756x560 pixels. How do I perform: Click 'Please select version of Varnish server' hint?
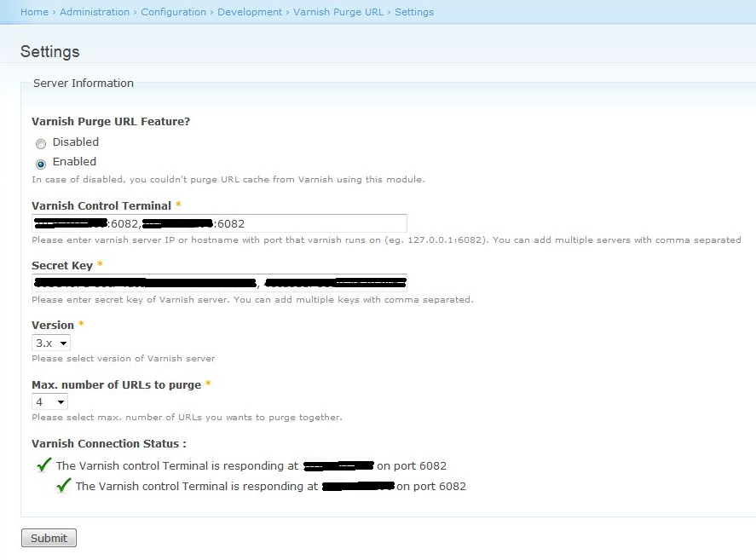coord(124,358)
